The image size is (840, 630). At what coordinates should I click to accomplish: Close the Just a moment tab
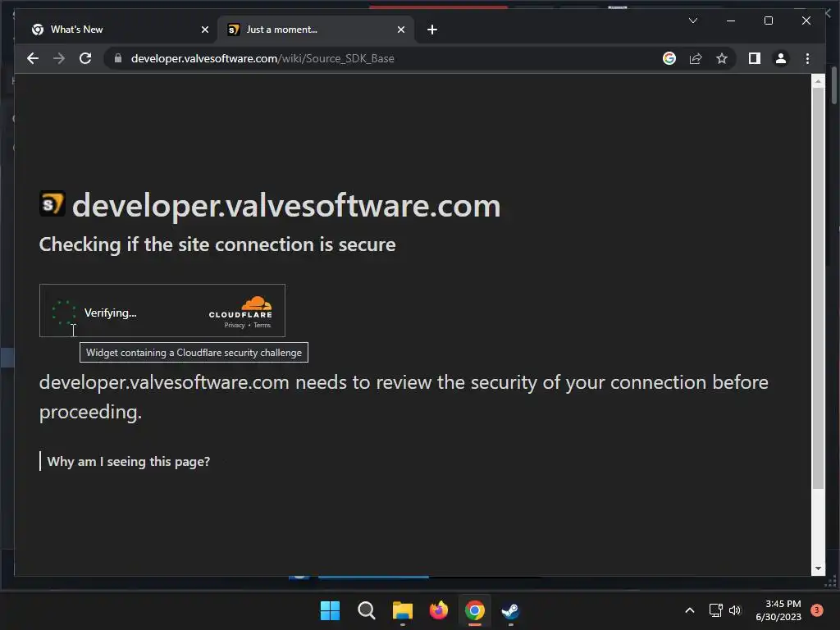pos(400,30)
